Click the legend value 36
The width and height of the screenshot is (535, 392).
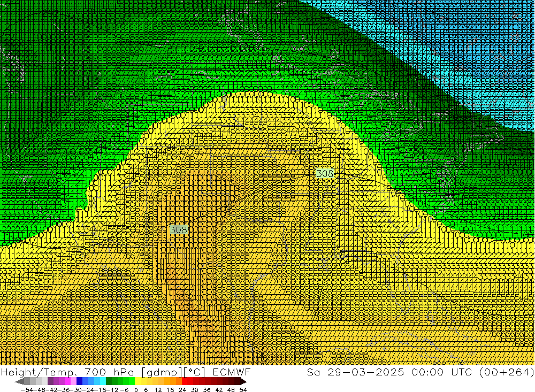(207, 390)
